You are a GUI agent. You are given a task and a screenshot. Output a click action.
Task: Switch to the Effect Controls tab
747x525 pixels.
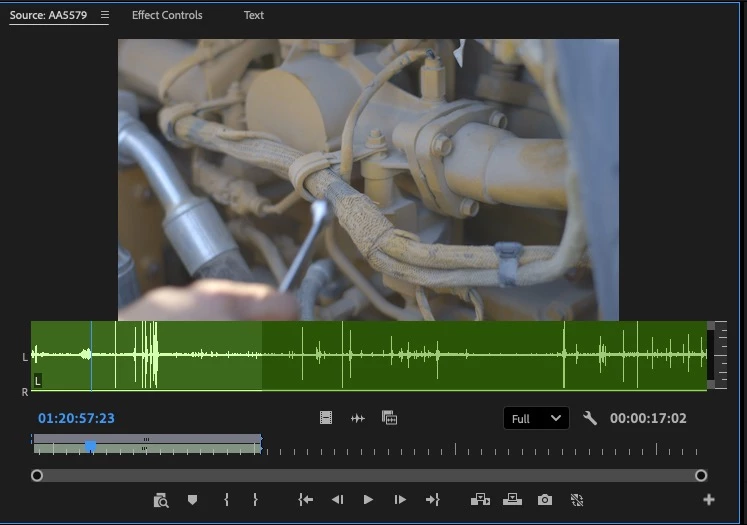(x=167, y=15)
